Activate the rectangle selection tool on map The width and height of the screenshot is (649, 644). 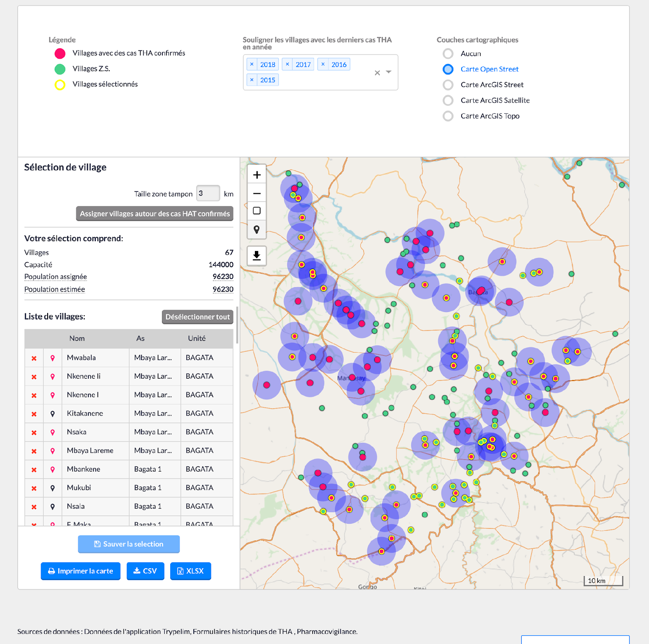(257, 211)
